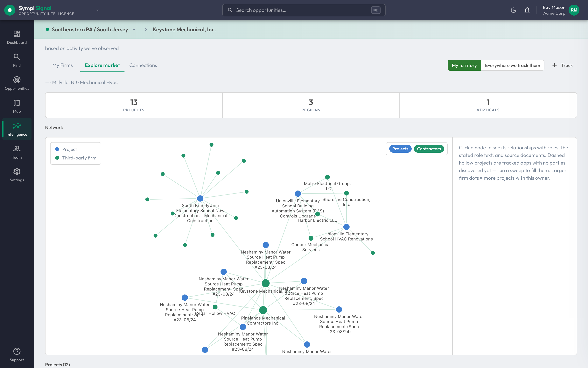Toggle the Contractors filter pill

[x=429, y=149]
